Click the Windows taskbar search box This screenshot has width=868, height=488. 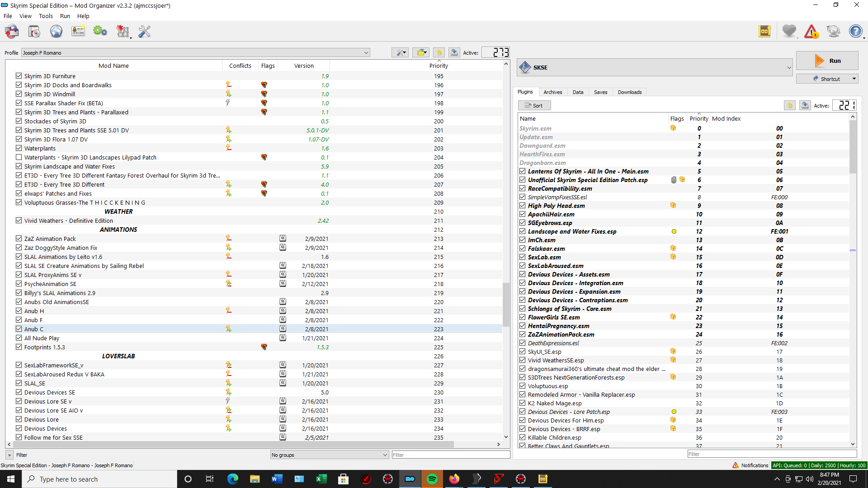[99, 479]
